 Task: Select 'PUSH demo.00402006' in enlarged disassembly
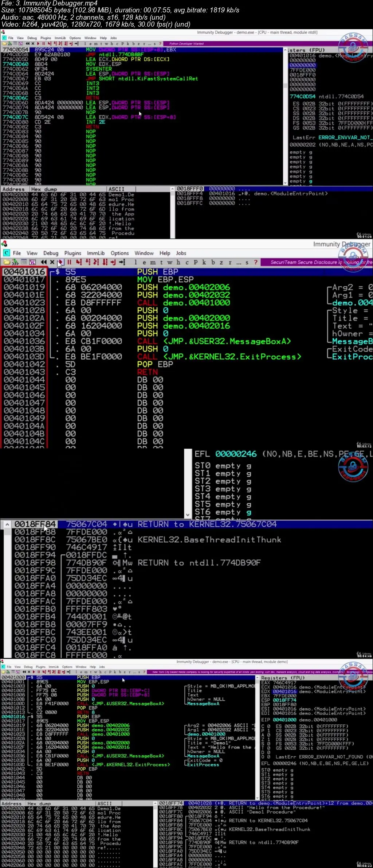184,287
